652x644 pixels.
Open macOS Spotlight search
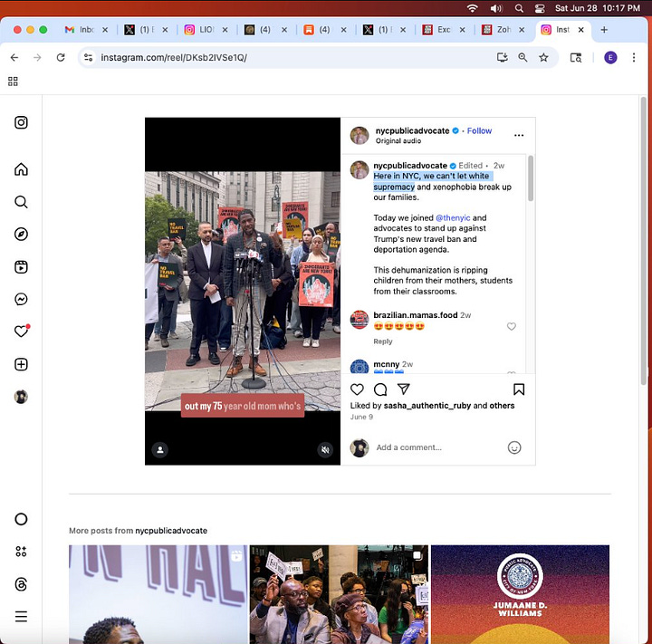(519, 8)
